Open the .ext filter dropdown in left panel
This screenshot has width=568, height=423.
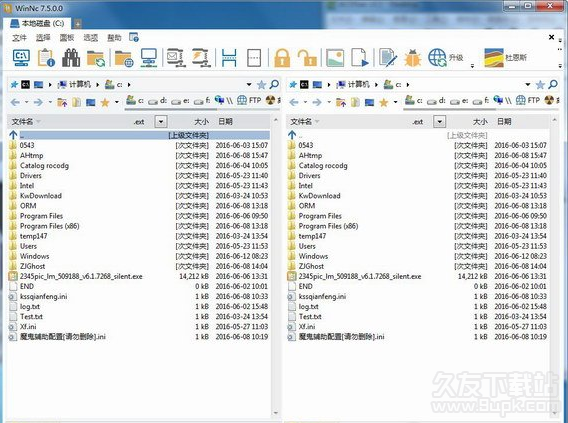point(161,122)
